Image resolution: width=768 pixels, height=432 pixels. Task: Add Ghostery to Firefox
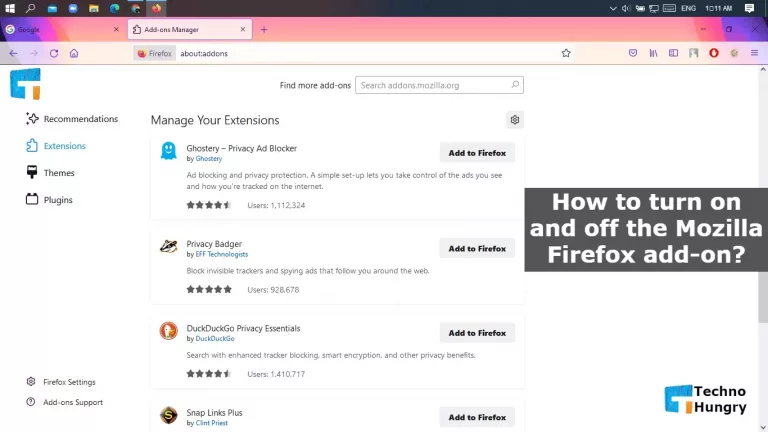click(477, 153)
